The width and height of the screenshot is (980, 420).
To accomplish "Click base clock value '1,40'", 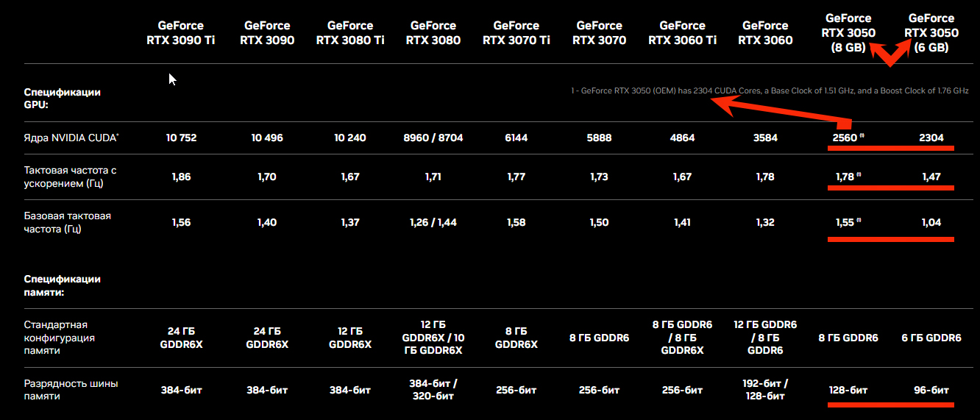I will 267,222.
